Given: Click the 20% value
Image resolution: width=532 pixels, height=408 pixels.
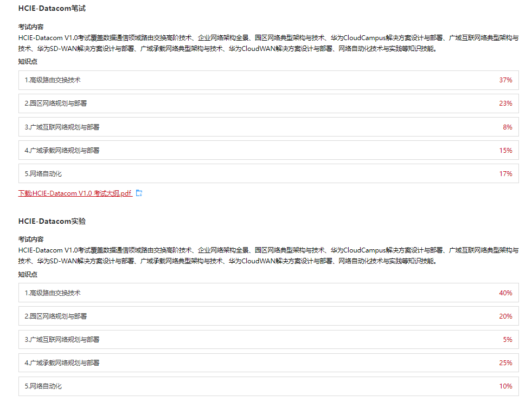Looking at the screenshot, I should [505, 316].
